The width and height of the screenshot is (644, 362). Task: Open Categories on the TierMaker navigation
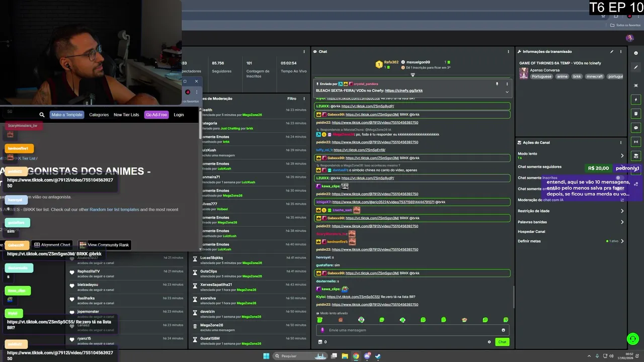(x=99, y=115)
